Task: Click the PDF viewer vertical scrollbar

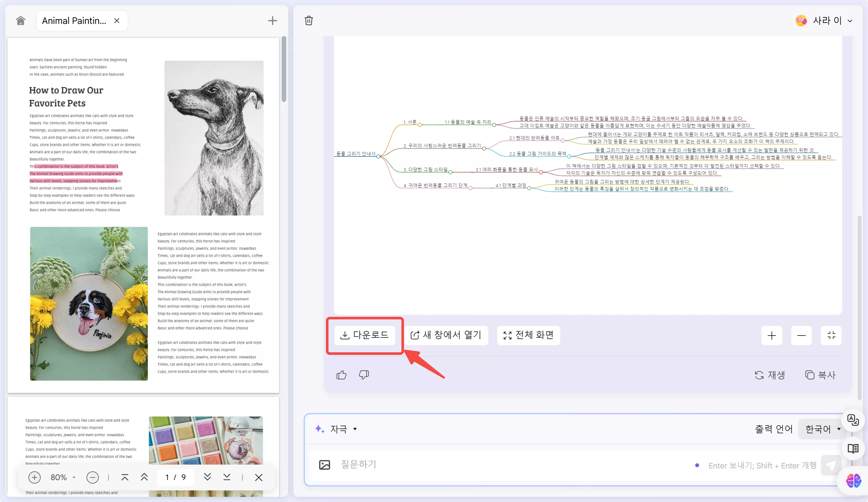Action: click(x=284, y=69)
